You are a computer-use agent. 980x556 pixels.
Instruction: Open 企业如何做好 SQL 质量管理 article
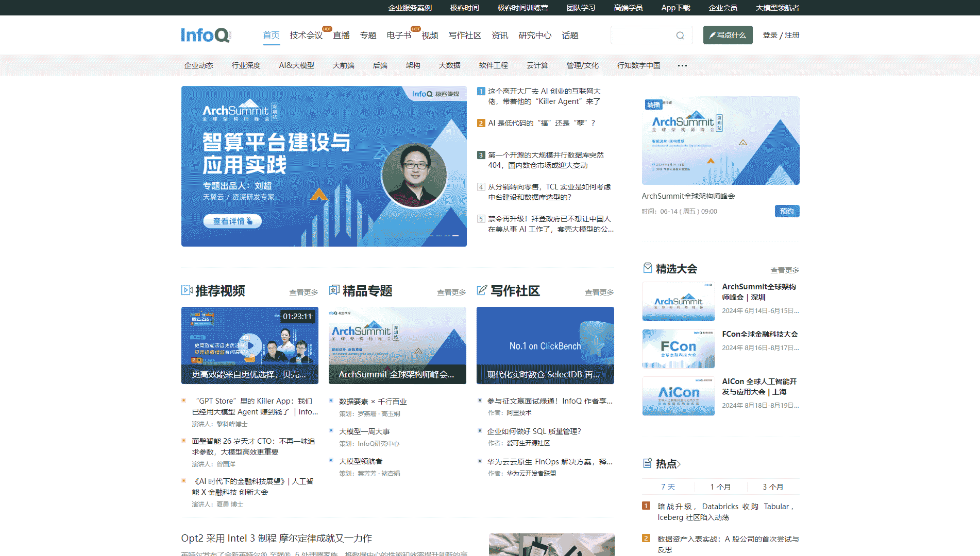point(534,431)
